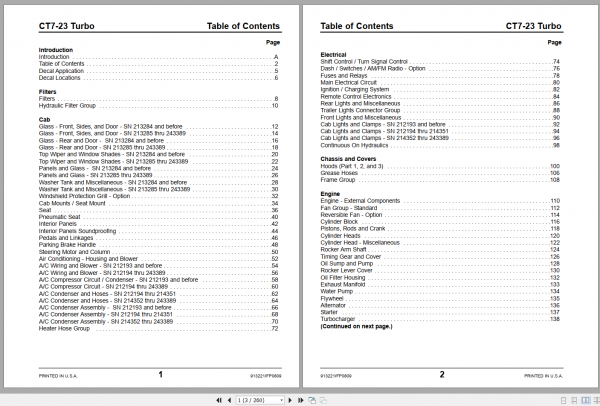Switch to single page layout
Viewport: 600px width, 406px height.
pyautogui.click(x=563, y=400)
